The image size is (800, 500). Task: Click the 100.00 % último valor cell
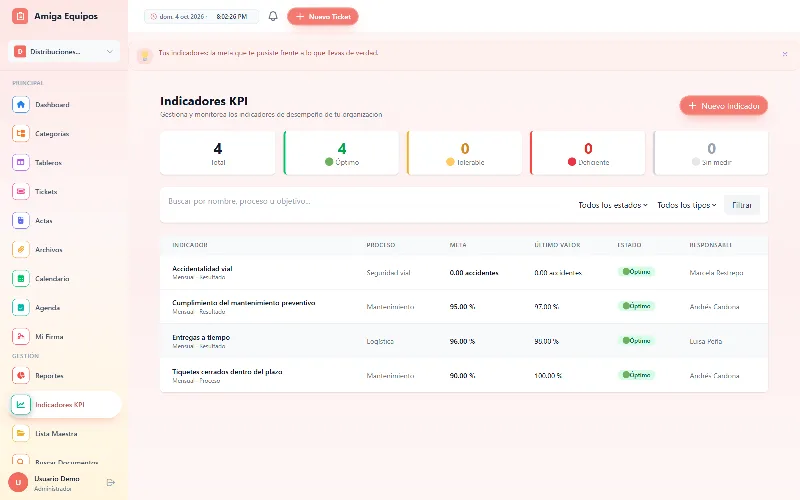click(548, 376)
